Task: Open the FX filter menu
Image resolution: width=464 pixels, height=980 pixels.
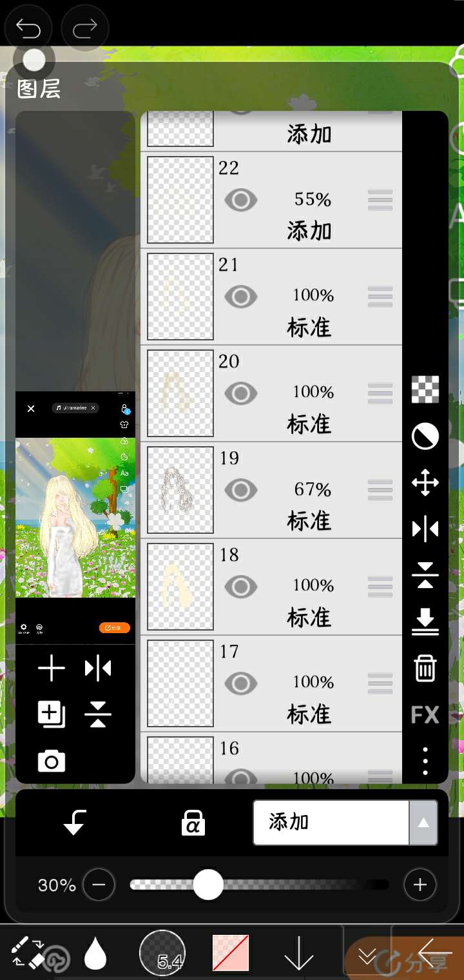Action: [x=425, y=714]
